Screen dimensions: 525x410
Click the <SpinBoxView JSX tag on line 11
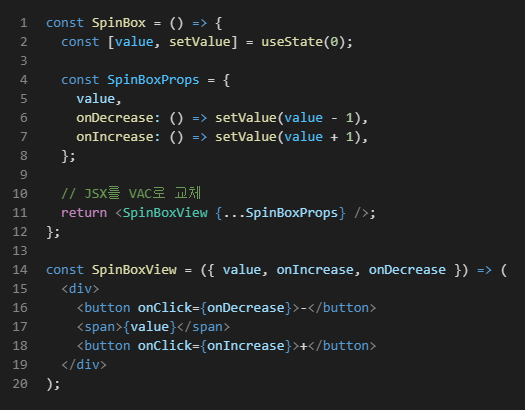point(161,213)
